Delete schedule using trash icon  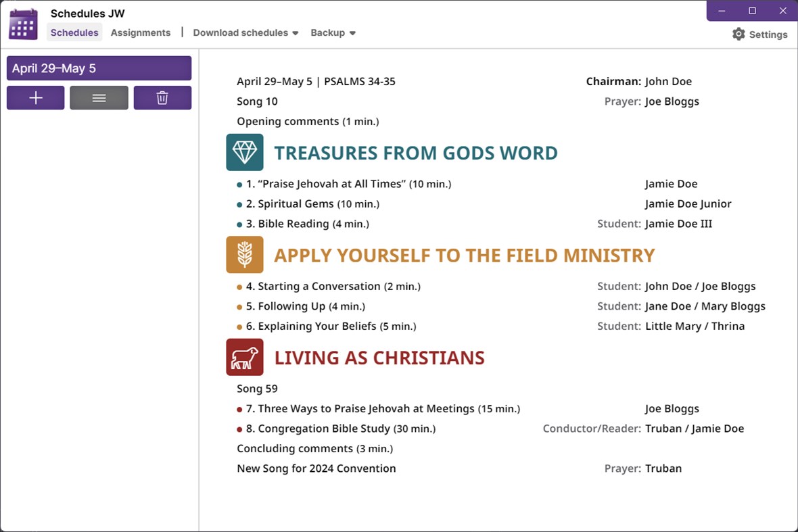pyautogui.click(x=162, y=97)
